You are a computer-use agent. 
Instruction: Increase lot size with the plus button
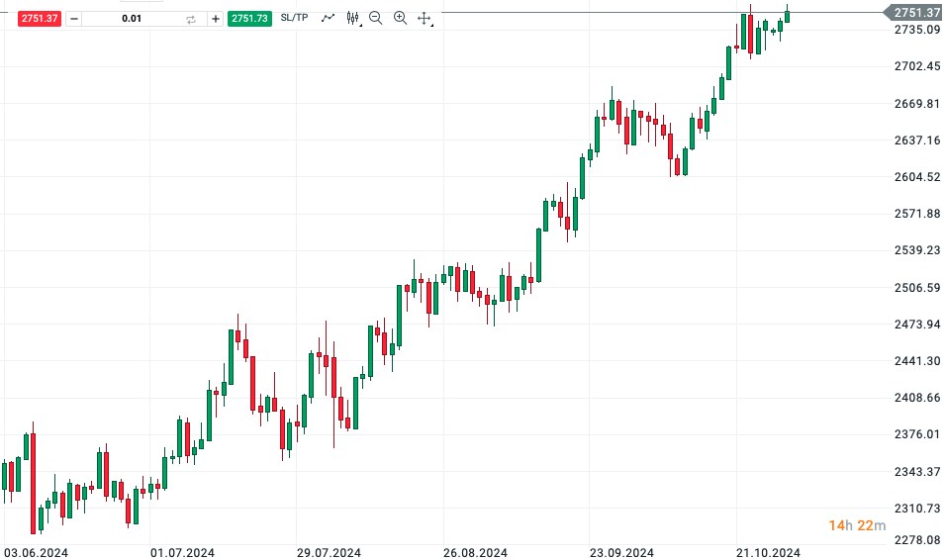[215, 19]
